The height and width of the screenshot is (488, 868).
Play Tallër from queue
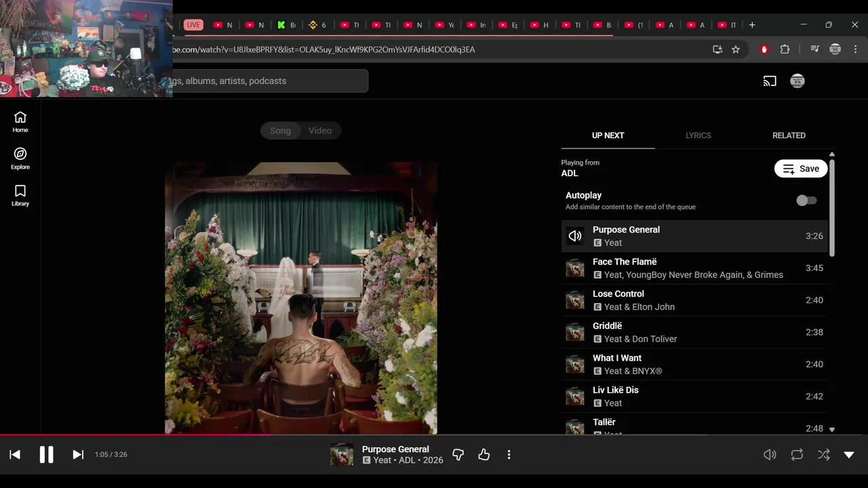[x=694, y=424]
